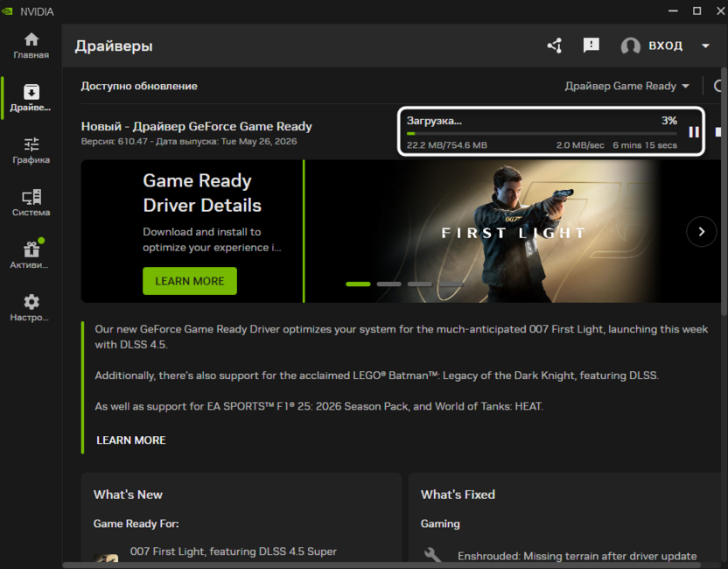Select the third carousel indicator
The width and height of the screenshot is (728, 569).
click(420, 284)
